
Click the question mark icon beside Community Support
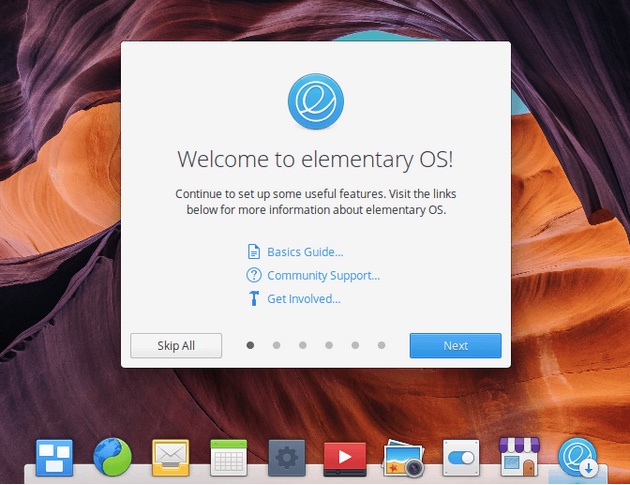point(254,275)
